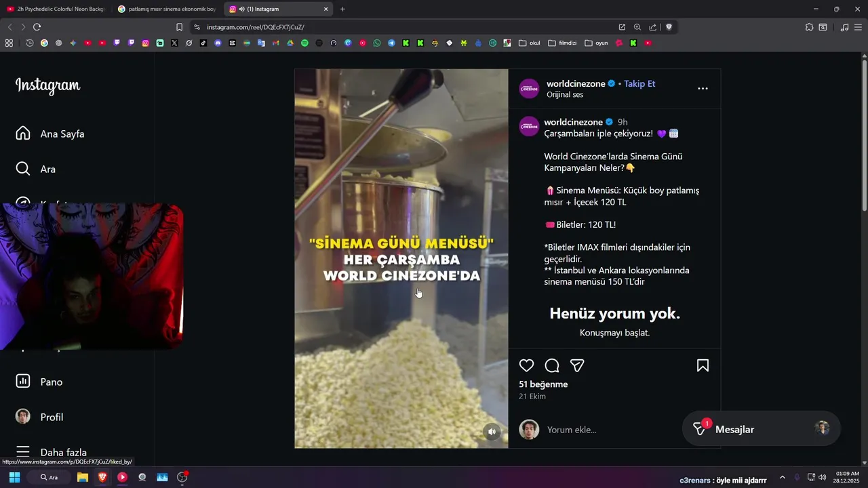Open the Mesajlar floating messages panel
The width and height of the screenshot is (868, 488).
point(762,428)
